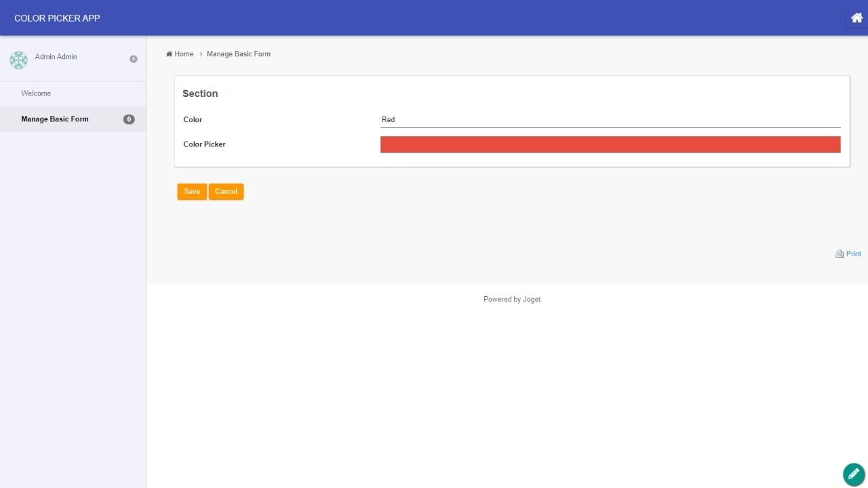868x488 pixels.
Task: Click the Admin user avatar image
Action: point(18,60)
